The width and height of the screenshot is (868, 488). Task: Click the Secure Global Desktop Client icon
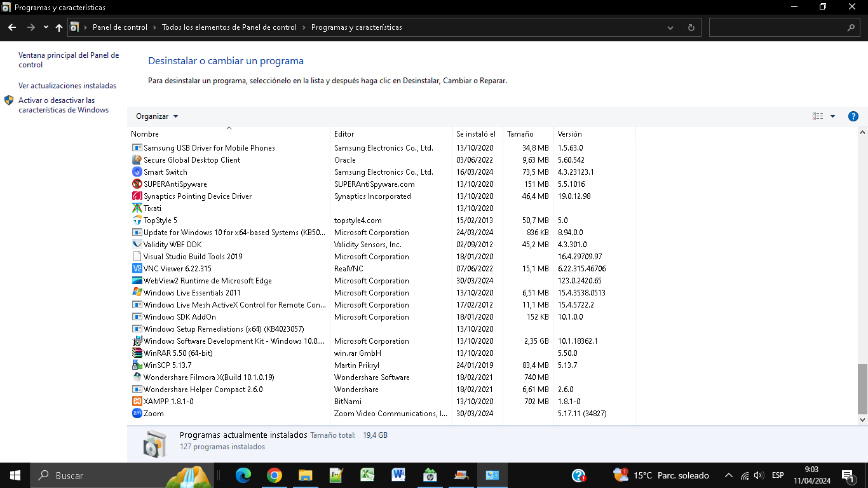(x=137, y=160)
